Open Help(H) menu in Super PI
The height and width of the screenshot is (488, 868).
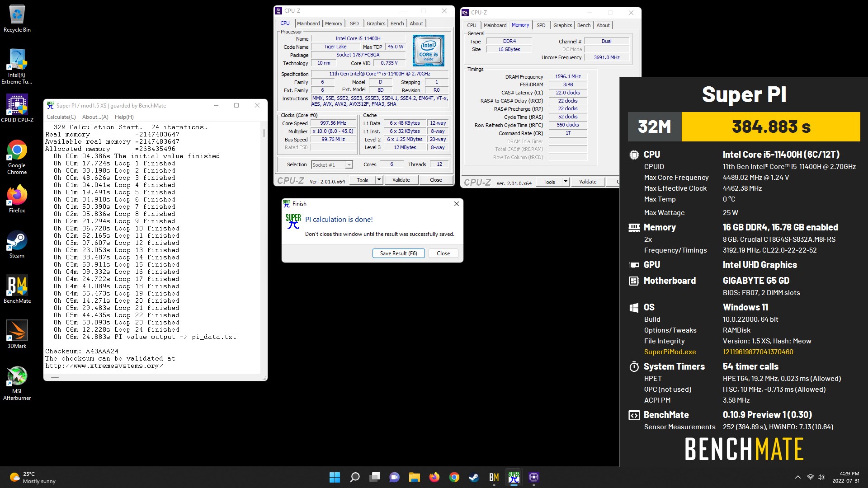tap(124, 117)
